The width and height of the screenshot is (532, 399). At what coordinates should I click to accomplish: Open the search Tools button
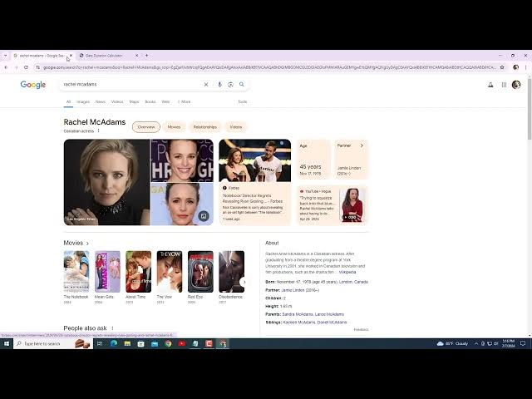coord(242,101)
